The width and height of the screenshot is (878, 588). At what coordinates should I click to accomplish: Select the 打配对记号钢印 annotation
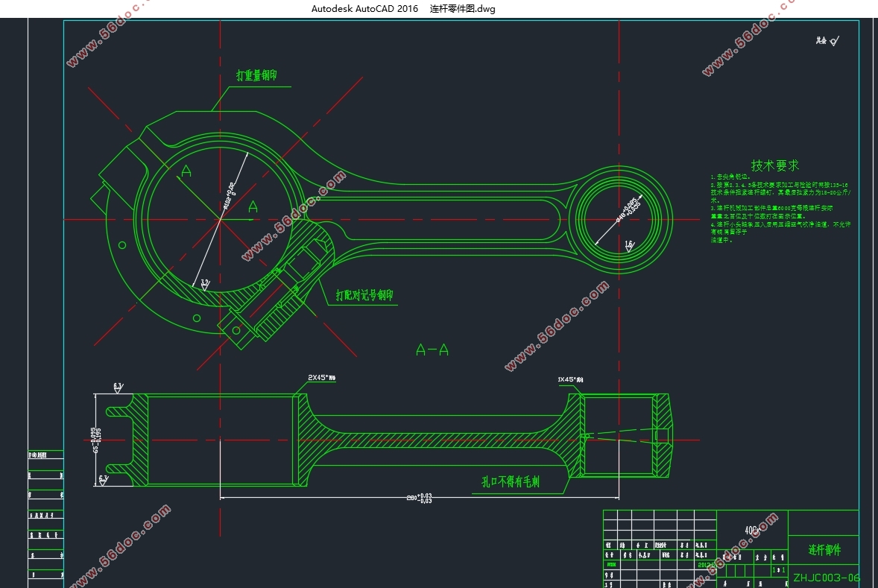point(364,295)
